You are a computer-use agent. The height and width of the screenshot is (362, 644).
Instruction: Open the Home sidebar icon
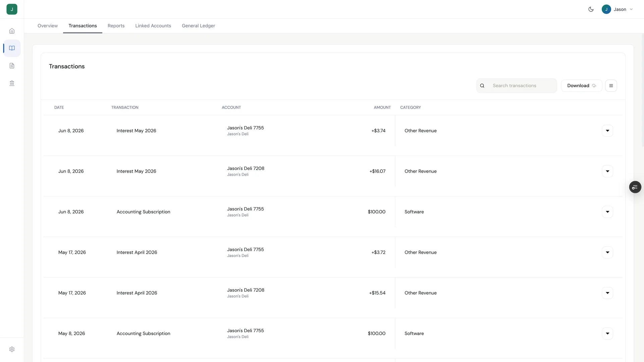click(12, 31)
